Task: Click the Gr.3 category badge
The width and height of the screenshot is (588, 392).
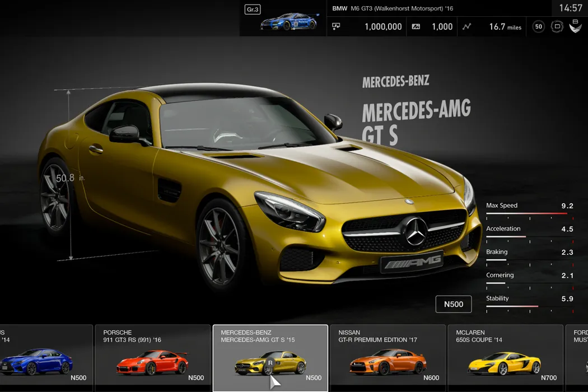Action: pos(253,10)
